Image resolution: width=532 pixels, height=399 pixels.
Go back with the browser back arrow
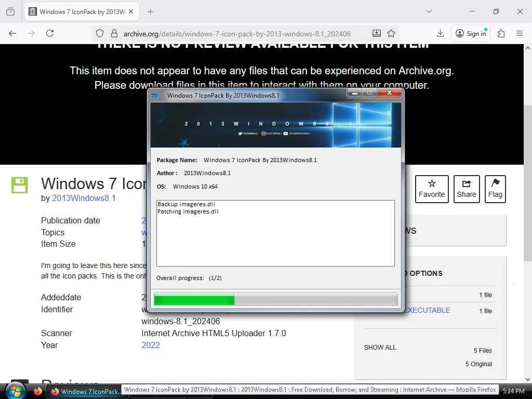[12, 33]
